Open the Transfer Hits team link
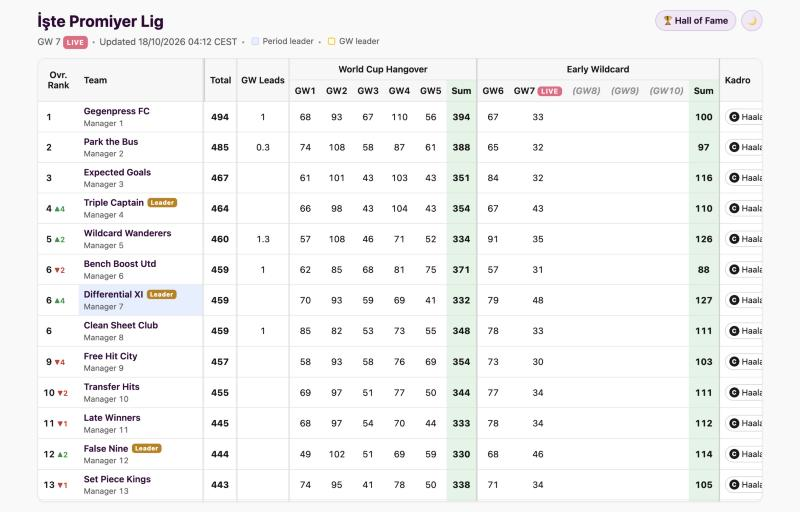This screenshot has height=512, width=800. pyautogui.click(x=112, y=387)
